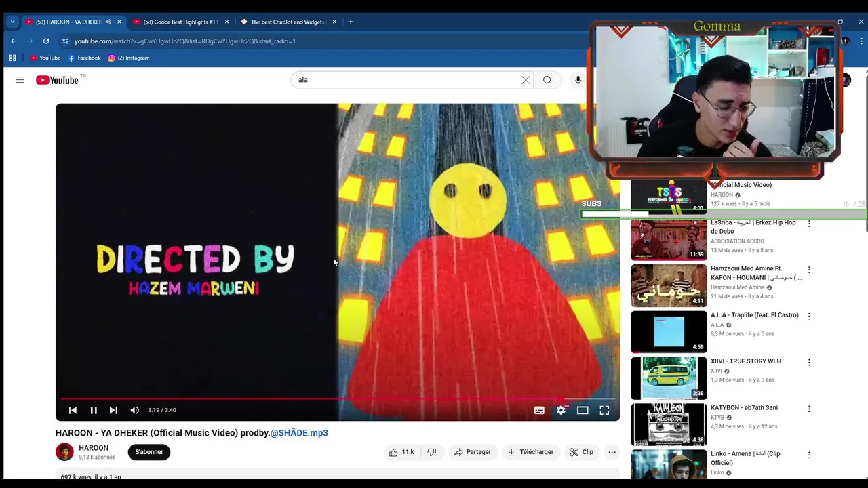This screenshot has width=868, height=488.
Task: Open Hamzaoui Med Amine channel name
Action: pos(737,287)
